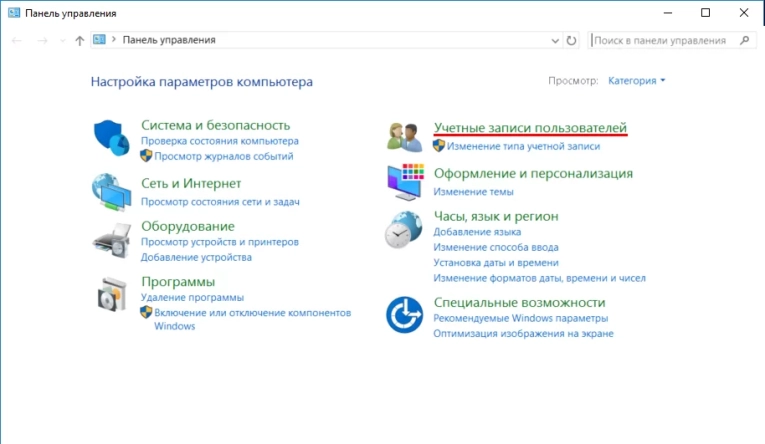Screen dimensions: 765x444
Task: Click Оптимизация изображения на экране link
Action: [523, 334]
